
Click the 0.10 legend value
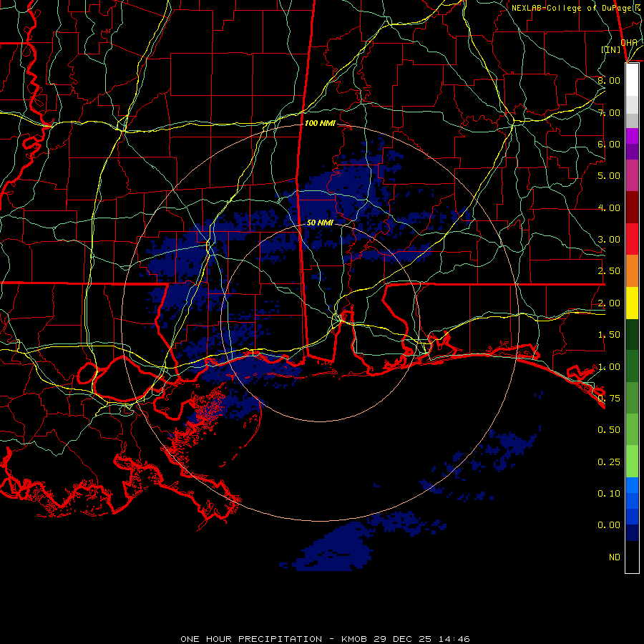point(609,494)
